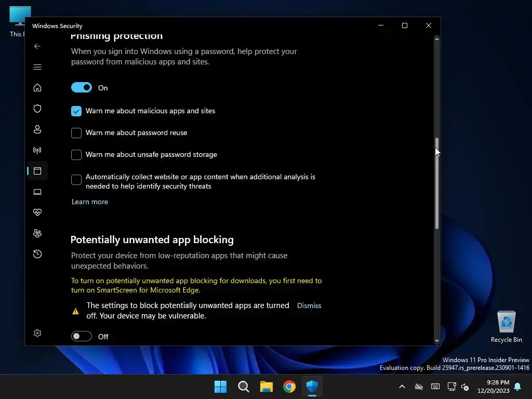532x399 pixels.
Task: Click the SmartScreen for Microsoft Edge notice text
Action: click(x=196, y=285)
